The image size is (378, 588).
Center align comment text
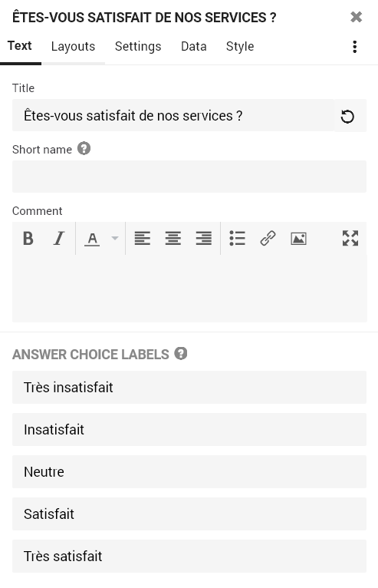[173, 238]
